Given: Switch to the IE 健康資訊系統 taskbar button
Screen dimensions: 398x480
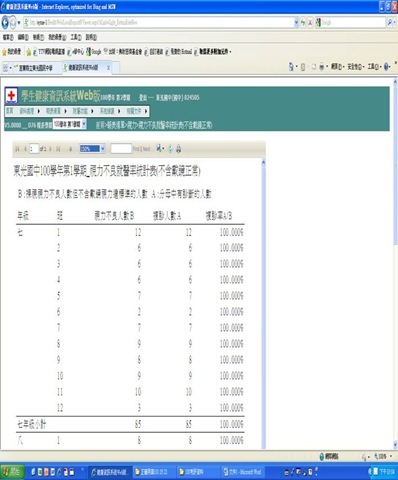Looking at the screenshot, I should pos(110,472).
